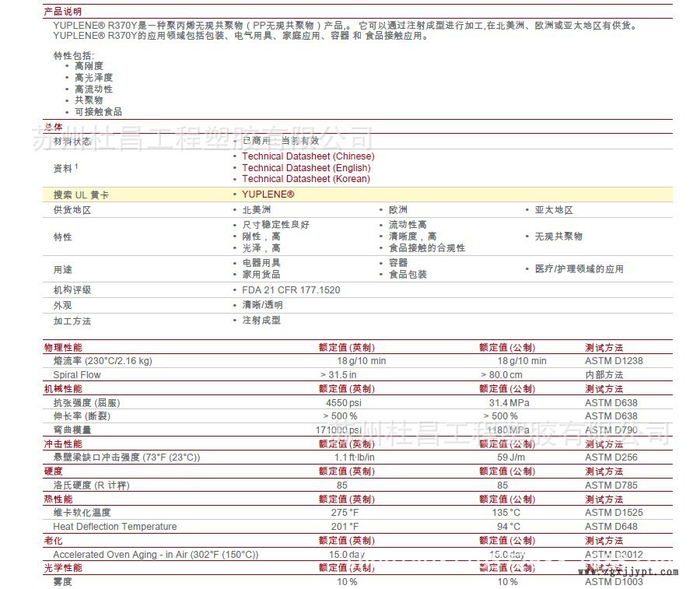Click the 内部方法 test method cell
Image resolution: width=700 pixels, height=589 pixels.
[604, 375]
